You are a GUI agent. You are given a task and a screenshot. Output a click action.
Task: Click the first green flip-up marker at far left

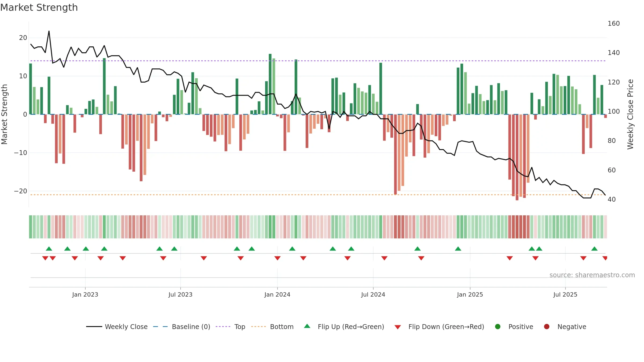[x=49, y=249]
